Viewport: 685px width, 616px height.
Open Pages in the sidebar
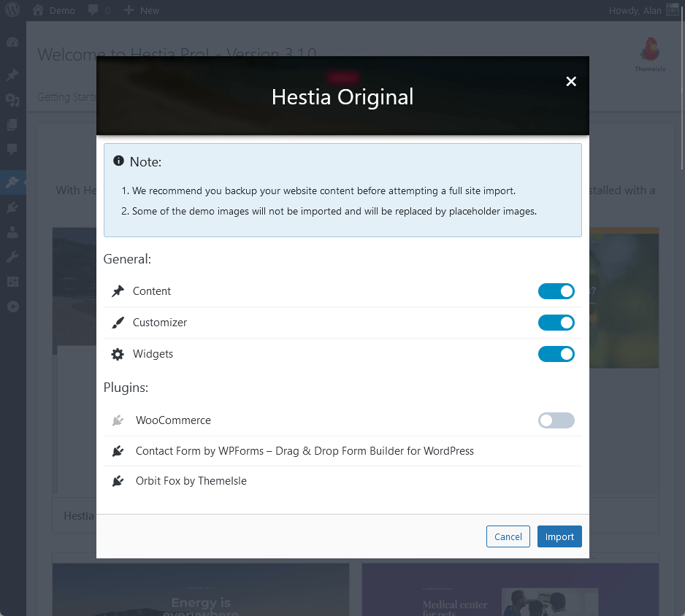[x=12, y=125]
